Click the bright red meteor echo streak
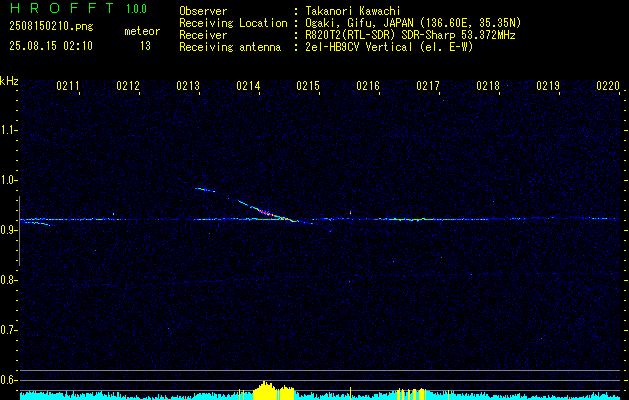629x400 pixels. 268,212
